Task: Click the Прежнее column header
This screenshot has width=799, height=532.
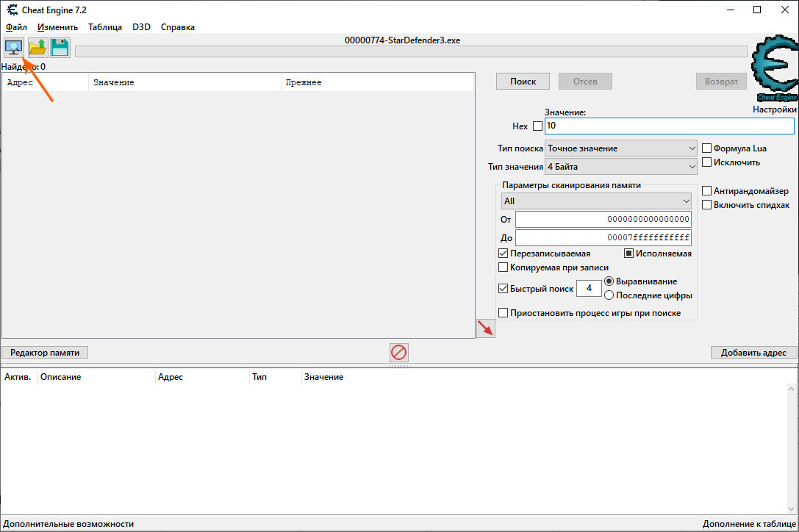Action: [x=378, y=82]
